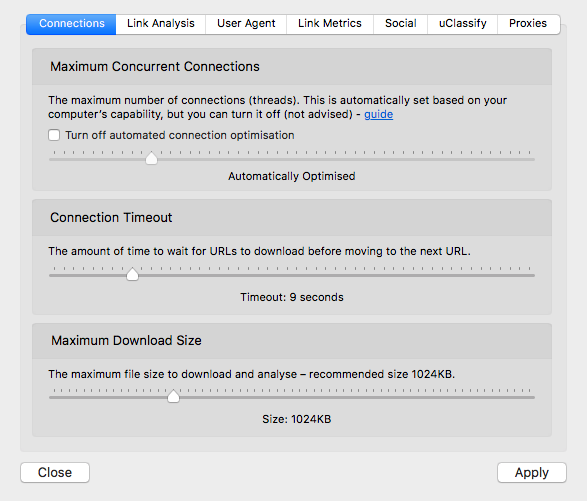Switch to the Connections tab

[71, 24]
